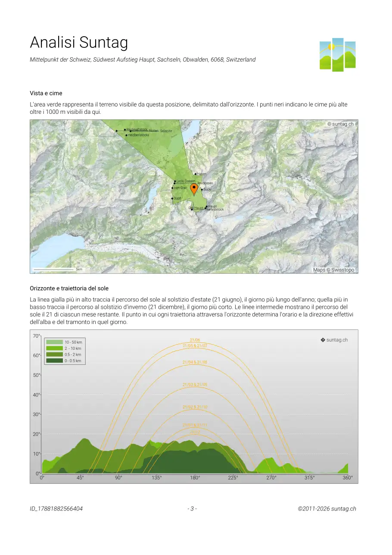Select the 0.5 - 2 km legend swatch

pyautogui.click(x=55, y=354)
